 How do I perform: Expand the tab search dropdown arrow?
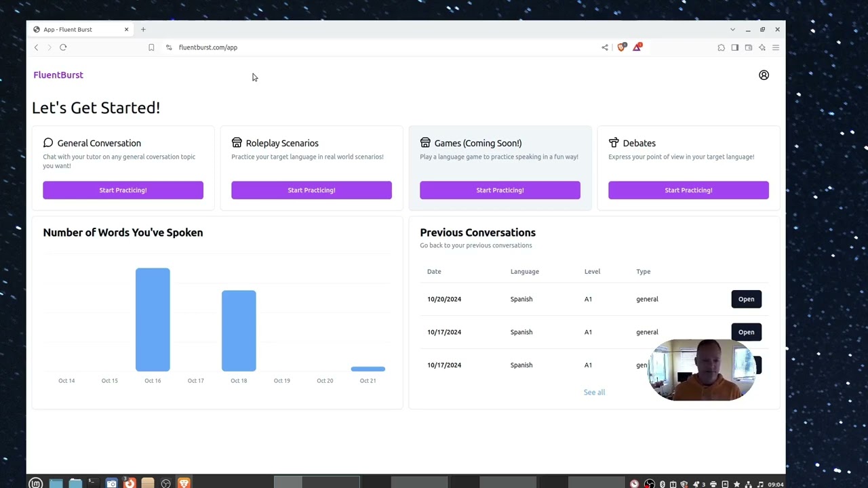[x=732, y=29]
